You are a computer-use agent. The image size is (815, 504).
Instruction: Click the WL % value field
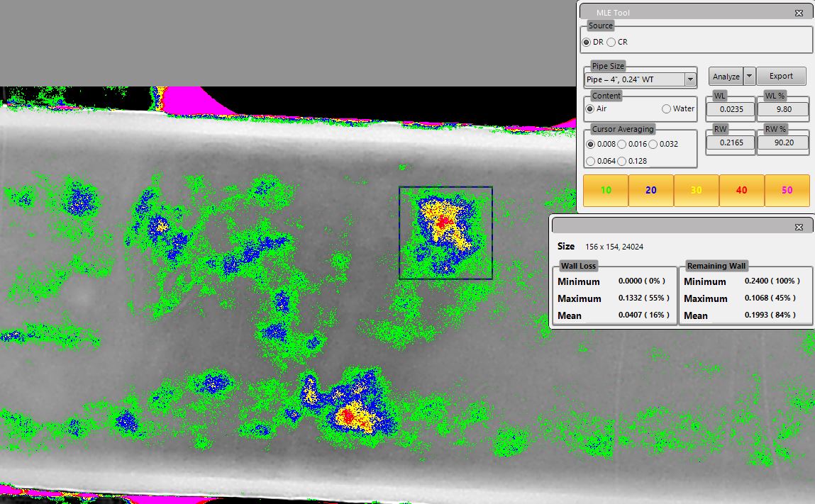(782, 109)
